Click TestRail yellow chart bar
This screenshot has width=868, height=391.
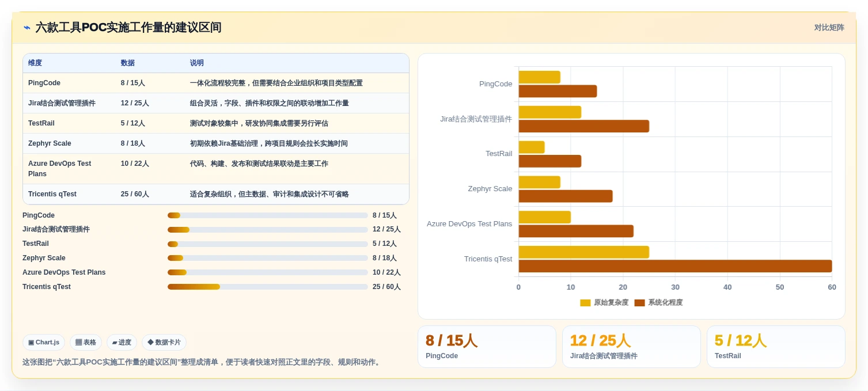531,147
